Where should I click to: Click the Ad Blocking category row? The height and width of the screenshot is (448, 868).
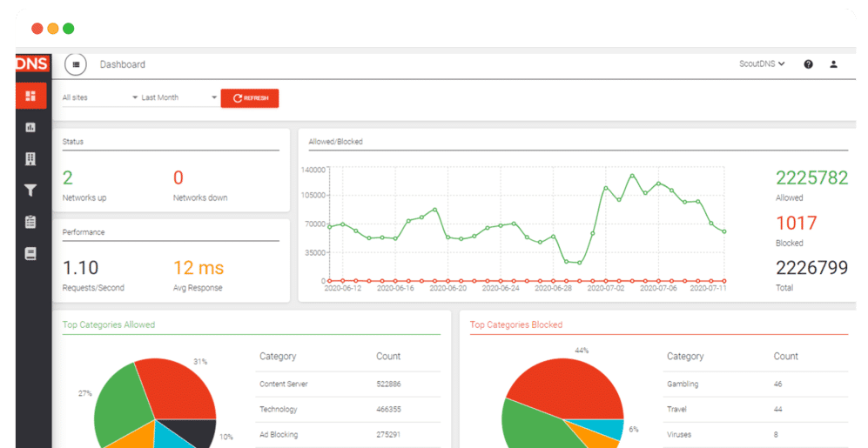(350, 435)
